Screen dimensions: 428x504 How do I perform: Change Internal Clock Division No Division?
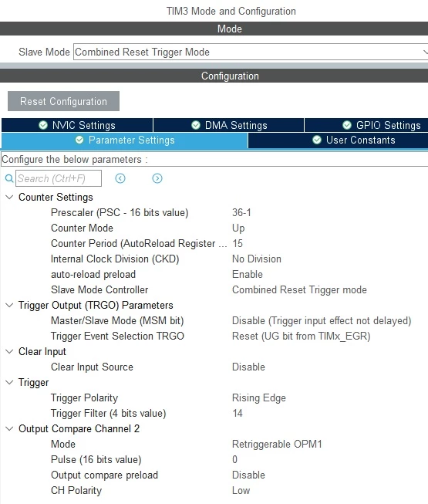coord(257,259)
